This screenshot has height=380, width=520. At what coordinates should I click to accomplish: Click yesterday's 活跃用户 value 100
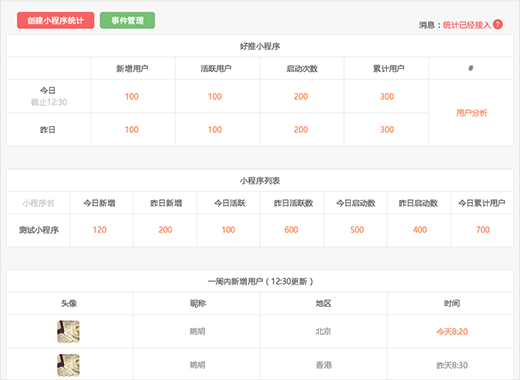click(215, 130)
